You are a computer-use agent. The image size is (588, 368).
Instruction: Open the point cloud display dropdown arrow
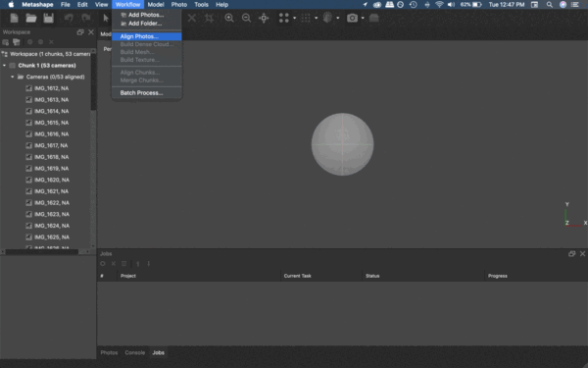(294, 18)
